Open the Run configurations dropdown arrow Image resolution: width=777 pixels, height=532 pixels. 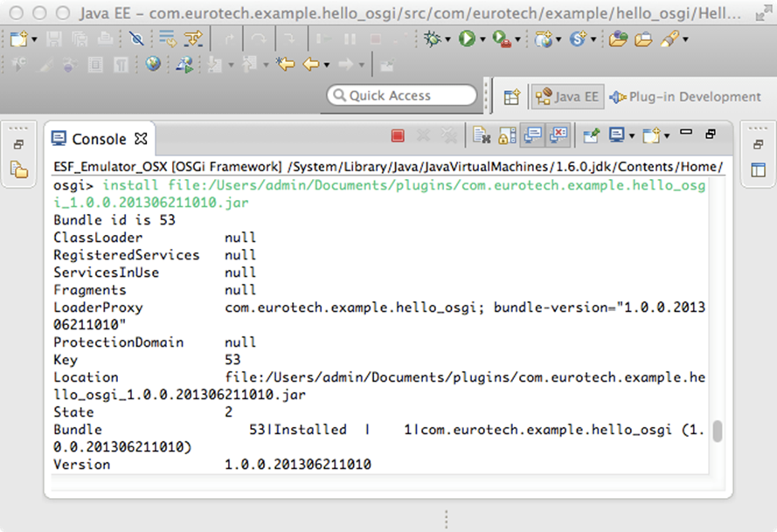[x=482, y=39]
